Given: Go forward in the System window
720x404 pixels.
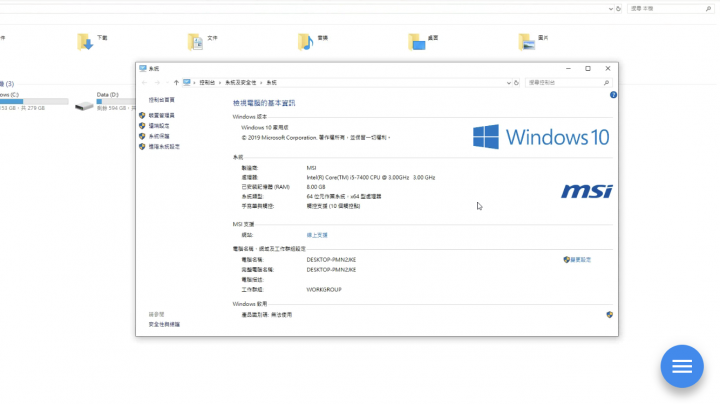Looking at the screenshot, I should [157, 83].
